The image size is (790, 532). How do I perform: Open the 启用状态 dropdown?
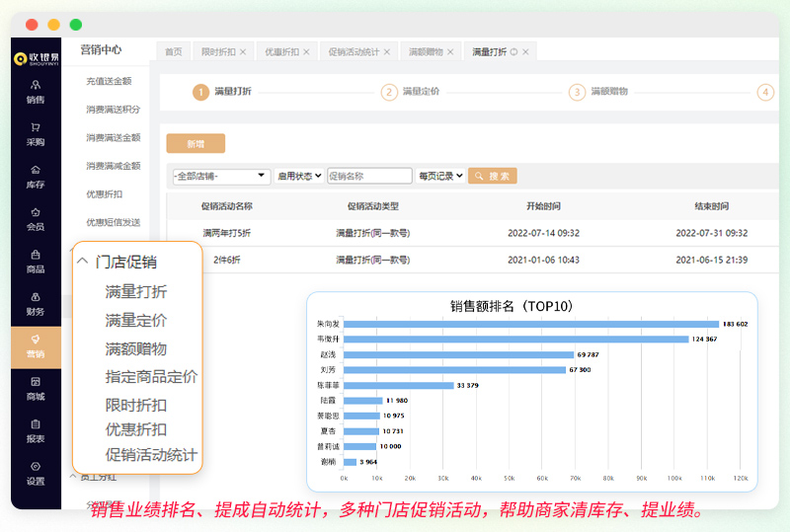[x=299, y=176]
